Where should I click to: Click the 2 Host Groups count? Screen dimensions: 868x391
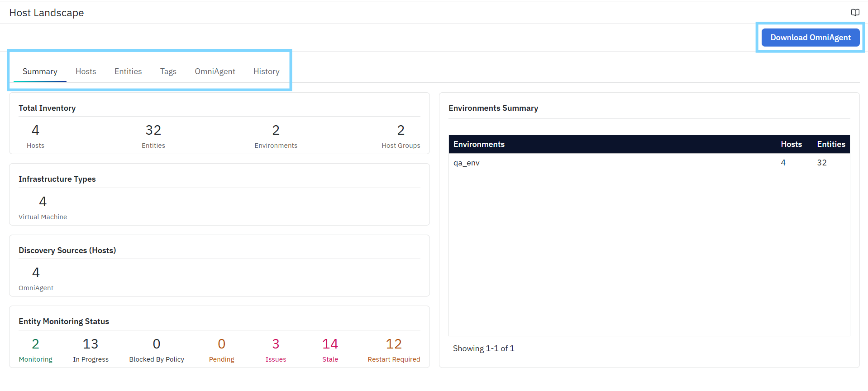[x=401, y=130]
